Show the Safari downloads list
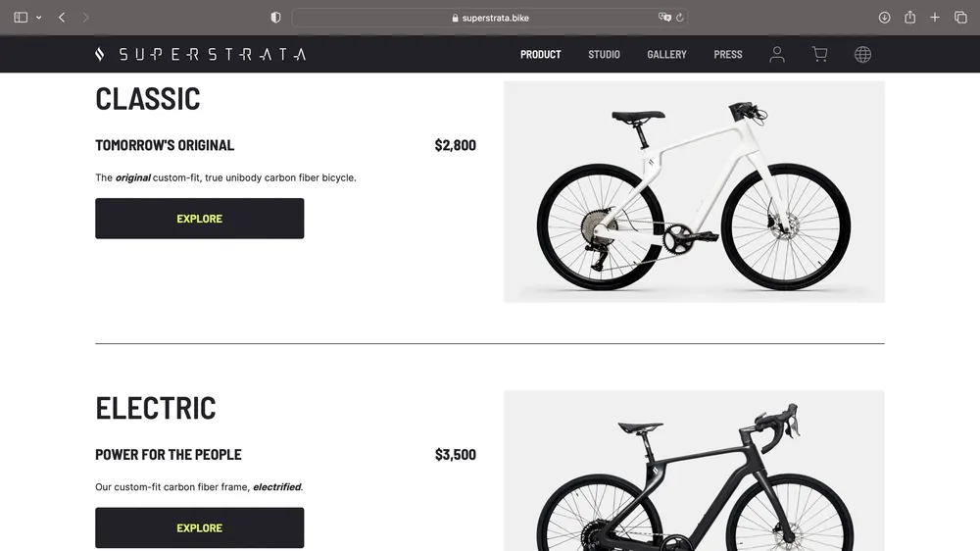 pos(884,18)
